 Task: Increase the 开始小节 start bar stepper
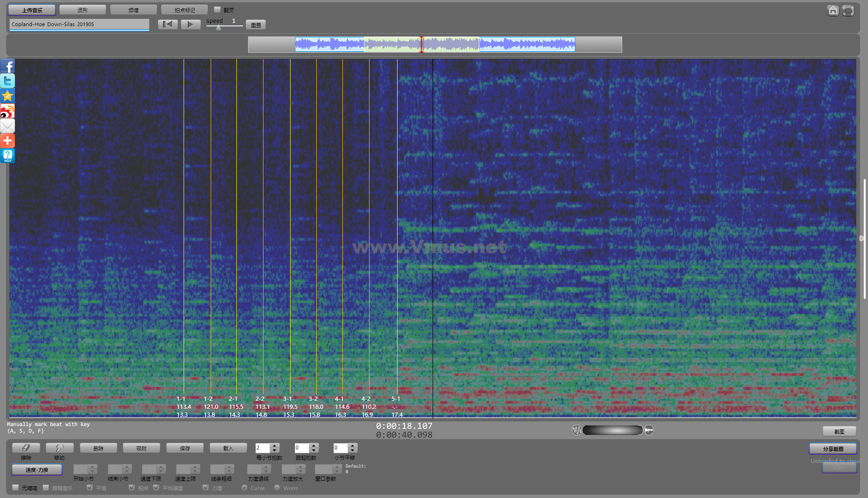(x=92, y=466)
